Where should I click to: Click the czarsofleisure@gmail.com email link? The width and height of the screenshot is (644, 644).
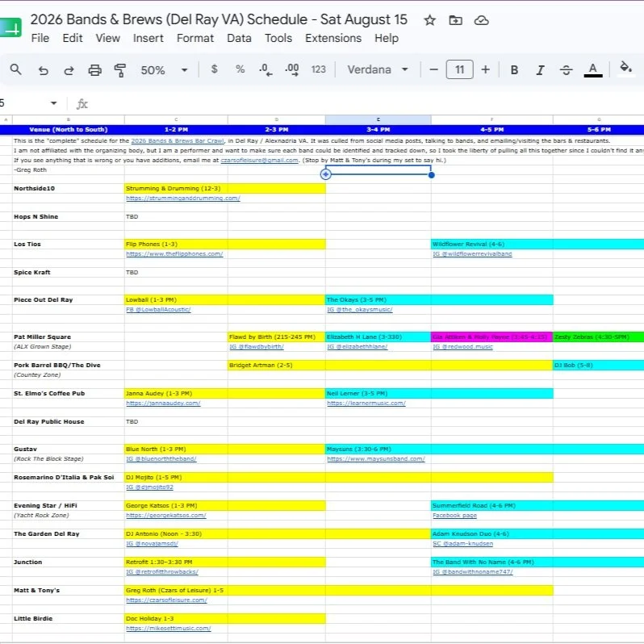point(259,160)
